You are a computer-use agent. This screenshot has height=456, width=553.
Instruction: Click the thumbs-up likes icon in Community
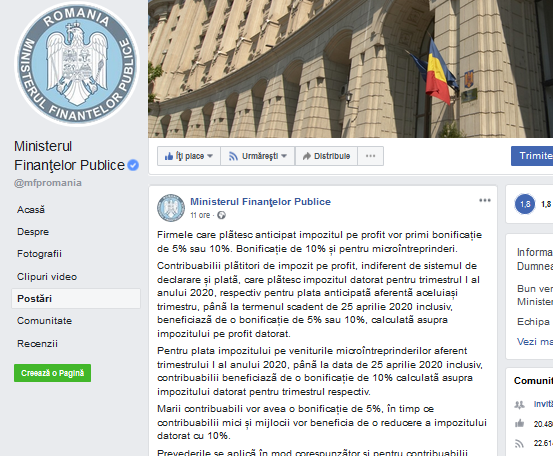click(519, 424)
